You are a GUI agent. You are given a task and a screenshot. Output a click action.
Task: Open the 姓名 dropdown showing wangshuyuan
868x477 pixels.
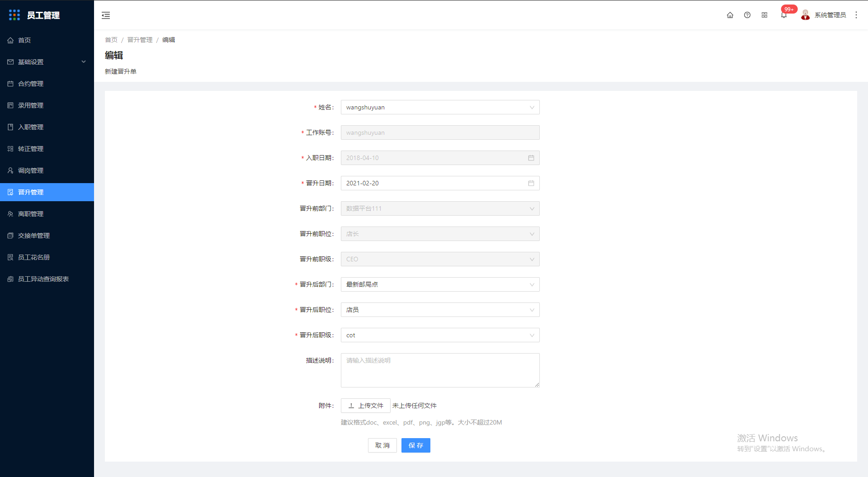point(440,107)
